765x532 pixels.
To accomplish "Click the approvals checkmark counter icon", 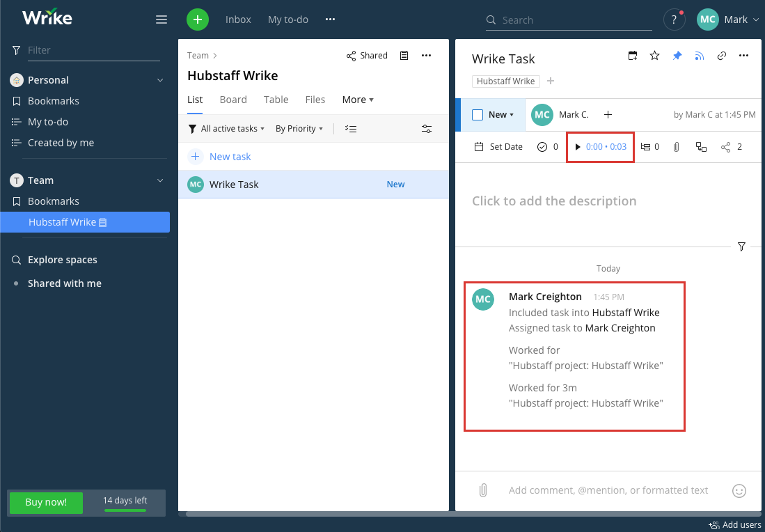I will [x=547, y=146].
